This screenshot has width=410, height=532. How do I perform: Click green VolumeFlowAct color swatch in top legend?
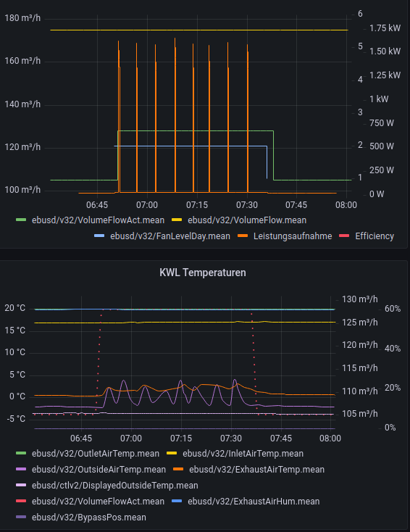21,220
